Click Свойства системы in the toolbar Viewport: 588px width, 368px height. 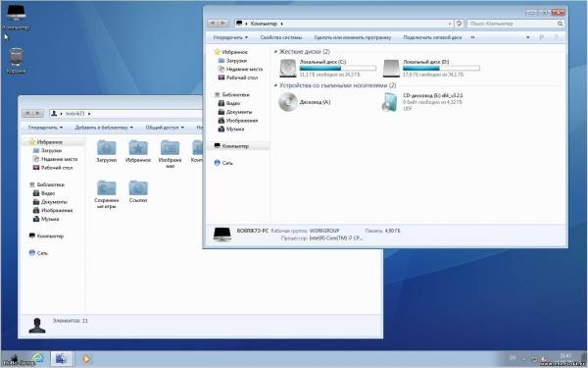[281, 37]
